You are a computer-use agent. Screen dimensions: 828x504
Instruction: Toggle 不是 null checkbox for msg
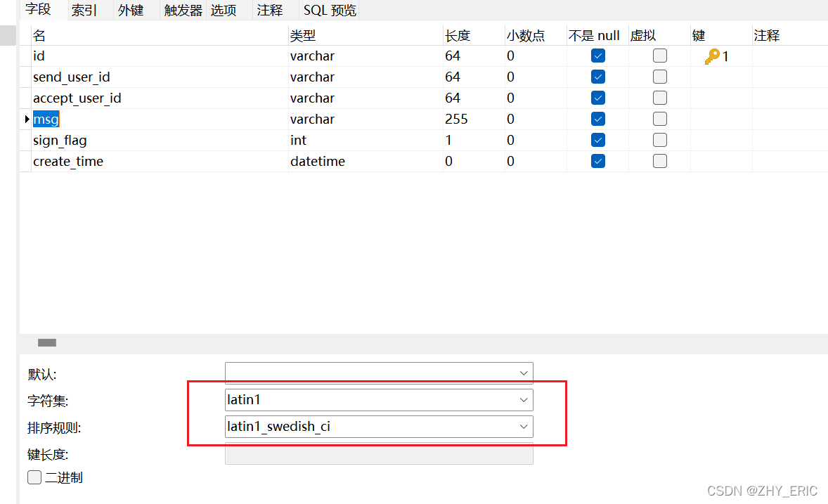coord(597,119)
